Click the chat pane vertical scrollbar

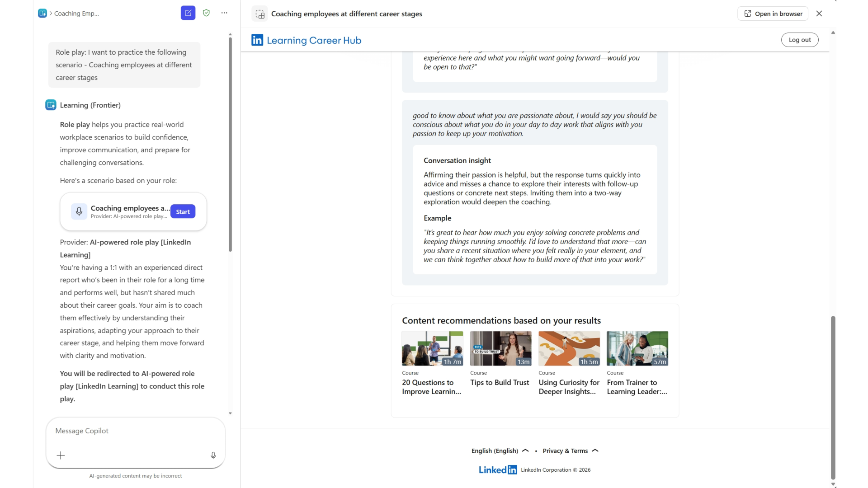[230, 145]
